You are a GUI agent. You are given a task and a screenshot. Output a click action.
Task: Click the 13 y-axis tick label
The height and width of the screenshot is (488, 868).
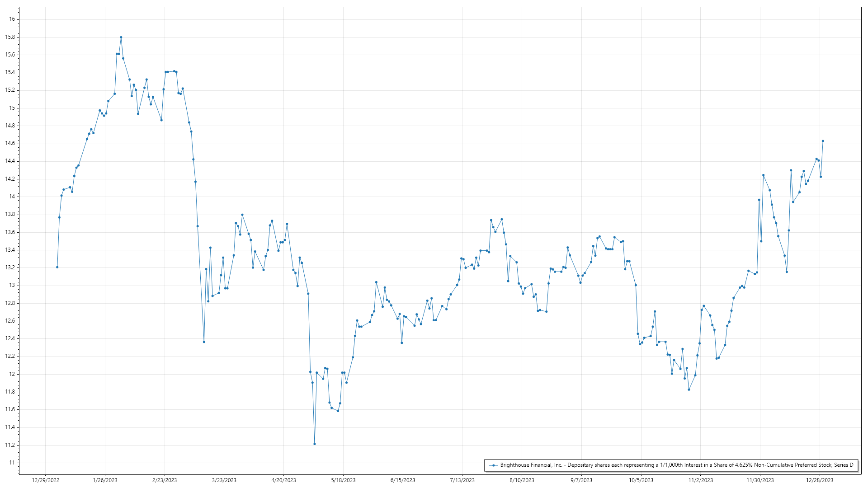point(12,286)
